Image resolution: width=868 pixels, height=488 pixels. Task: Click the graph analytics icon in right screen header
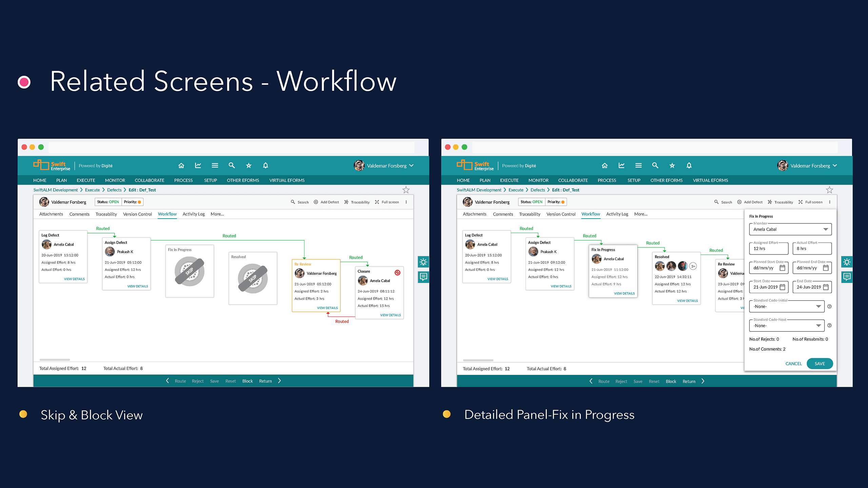click(621, 165)
